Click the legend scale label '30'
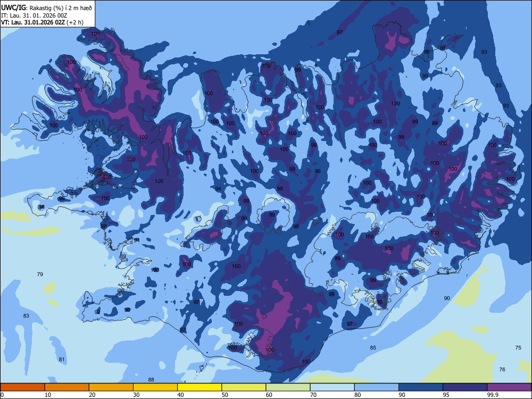The image size is (532, 399). pyautogui.click(x=136, y=395)
